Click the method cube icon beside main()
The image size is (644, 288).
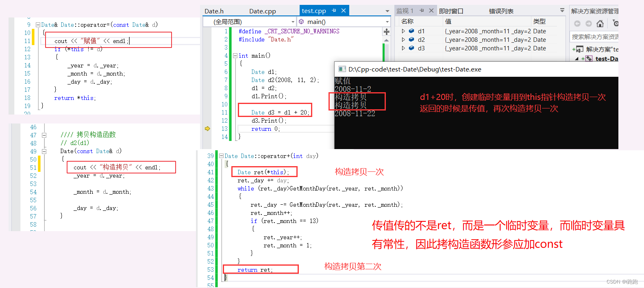click(301, 22)
